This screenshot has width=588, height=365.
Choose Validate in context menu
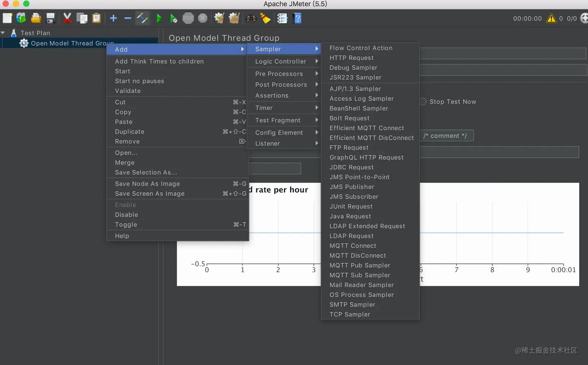click(178, 91)
